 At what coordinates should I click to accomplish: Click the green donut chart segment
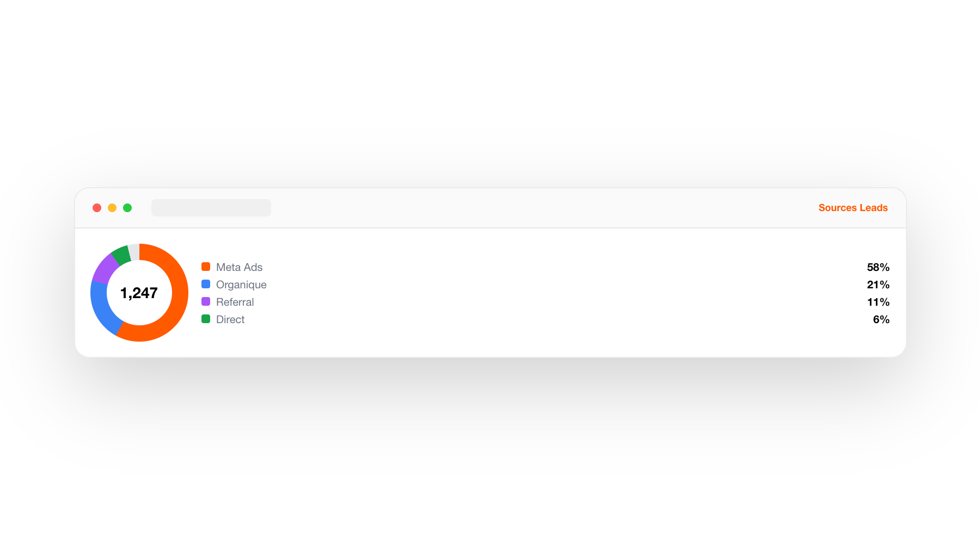coord(121,255)
